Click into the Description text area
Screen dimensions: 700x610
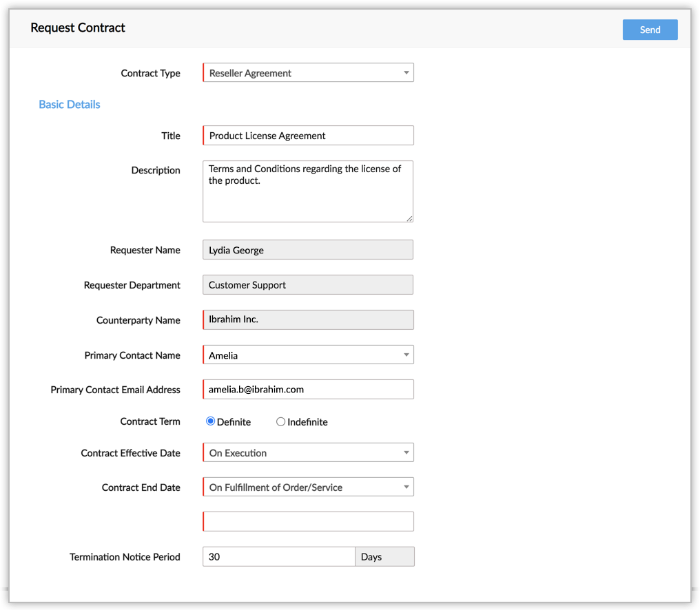(308, 191)
